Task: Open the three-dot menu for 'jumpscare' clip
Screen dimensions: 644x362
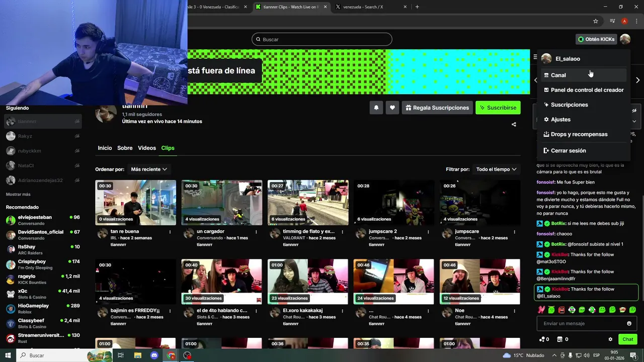Action: point(514,232)
